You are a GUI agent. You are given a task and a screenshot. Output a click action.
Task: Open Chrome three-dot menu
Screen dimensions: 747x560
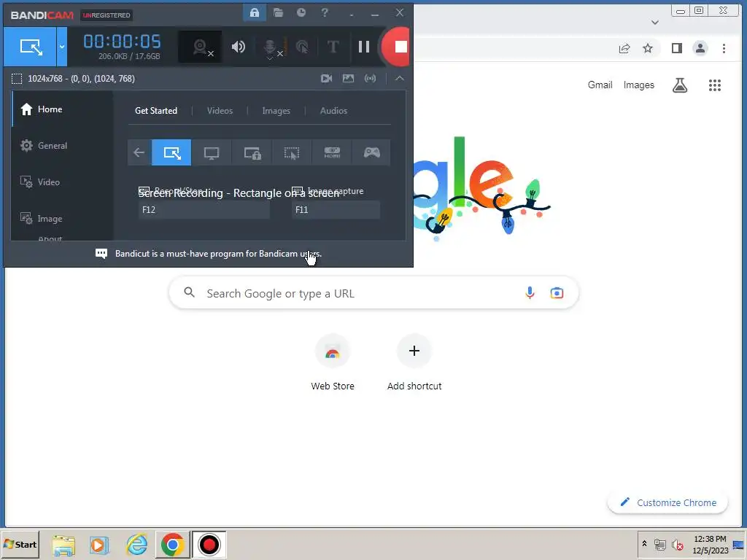coord(724,48)
